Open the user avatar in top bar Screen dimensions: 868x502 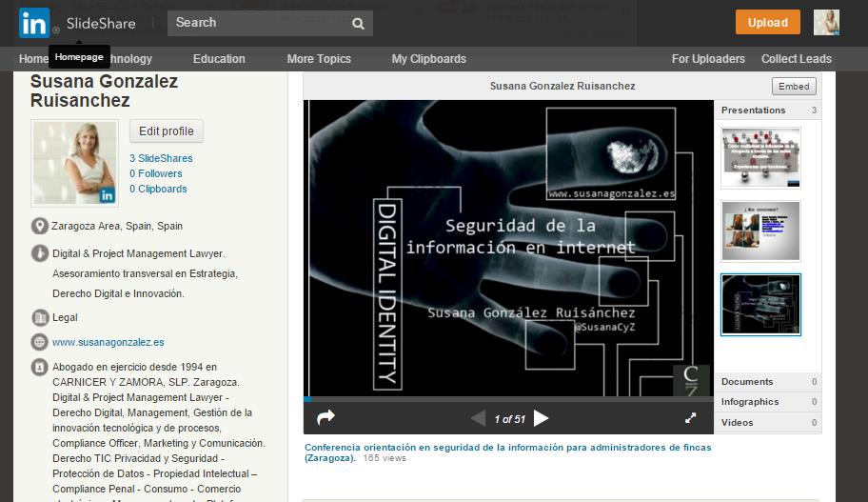(825, 23)
